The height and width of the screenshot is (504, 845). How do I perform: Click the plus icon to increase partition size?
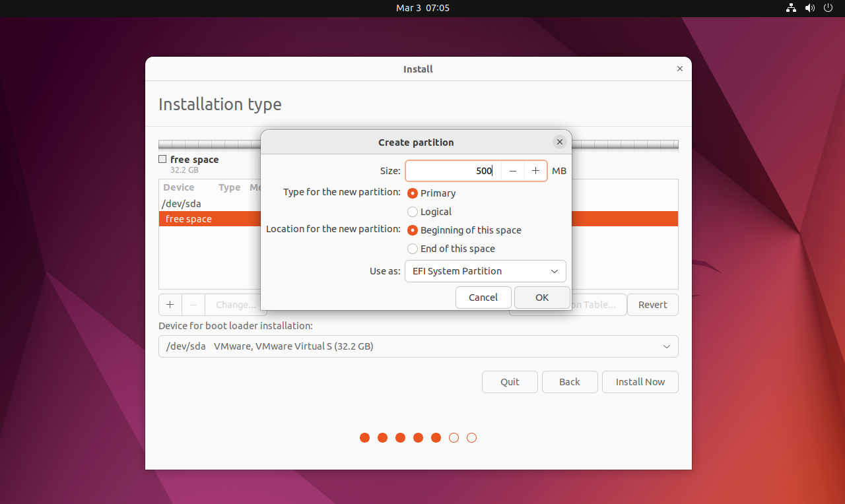pos(535,171)
